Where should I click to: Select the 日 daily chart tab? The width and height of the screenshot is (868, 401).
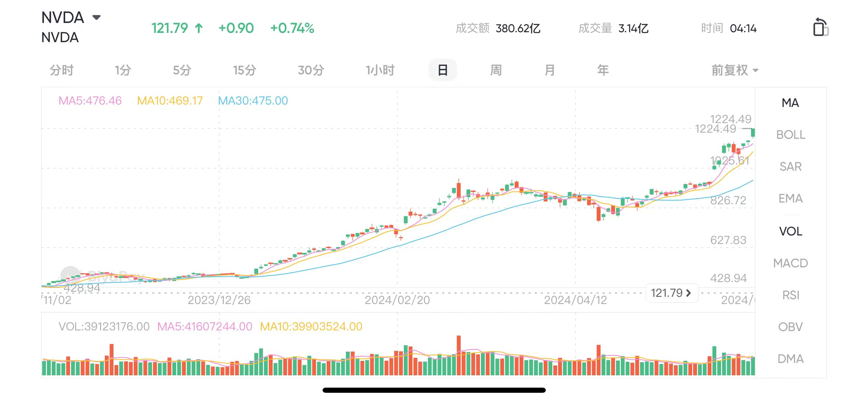tap(443, 70)
